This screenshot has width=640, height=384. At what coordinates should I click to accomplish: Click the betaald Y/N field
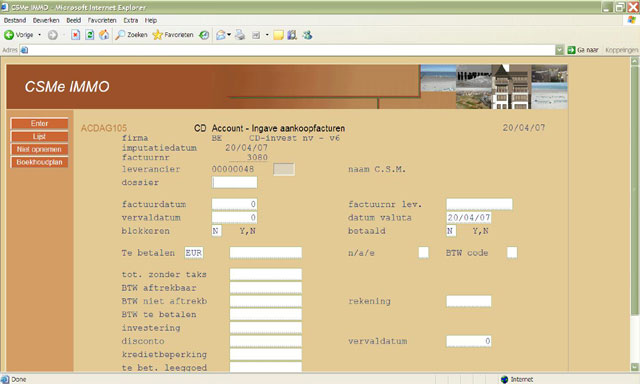(x=451, y=231)
